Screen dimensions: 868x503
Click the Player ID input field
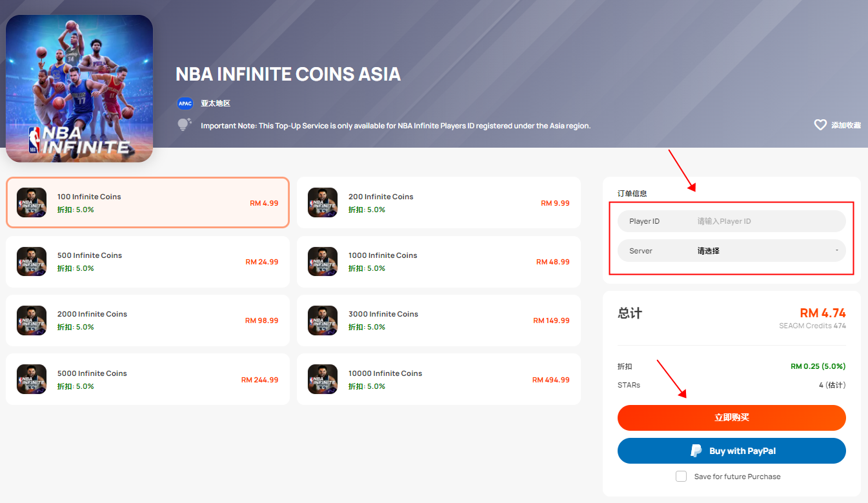click(x=731, y=221)
